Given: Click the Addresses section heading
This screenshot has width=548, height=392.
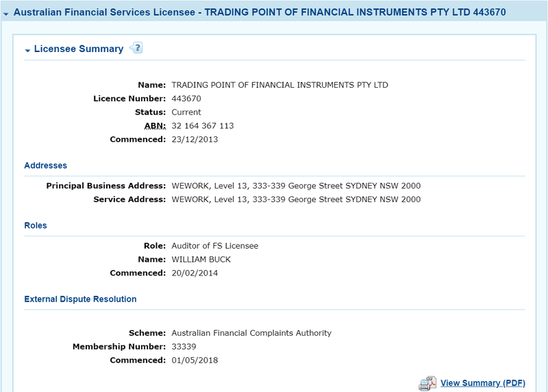Looking at the screenshot, I should 45,165.
